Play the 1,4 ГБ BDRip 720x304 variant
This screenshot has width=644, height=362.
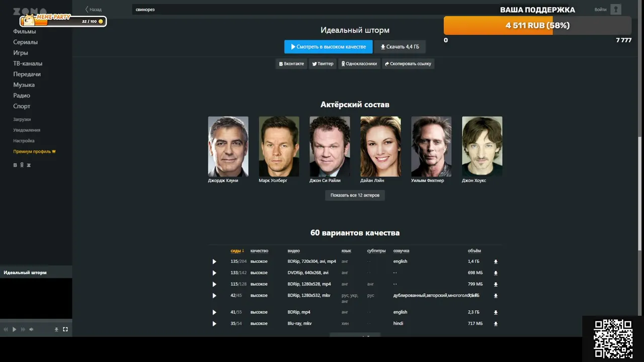[214, 261]
